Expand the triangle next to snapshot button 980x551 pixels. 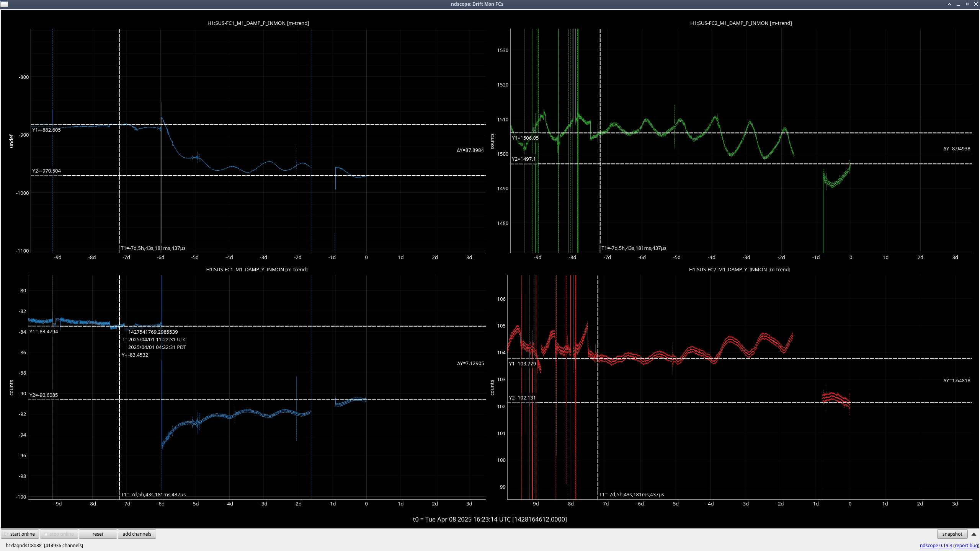click(974, 534)
